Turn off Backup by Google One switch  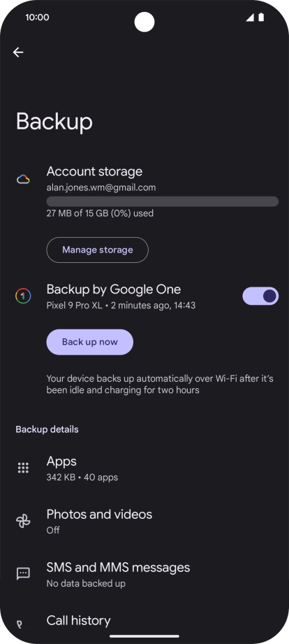[x=260, y=296]
